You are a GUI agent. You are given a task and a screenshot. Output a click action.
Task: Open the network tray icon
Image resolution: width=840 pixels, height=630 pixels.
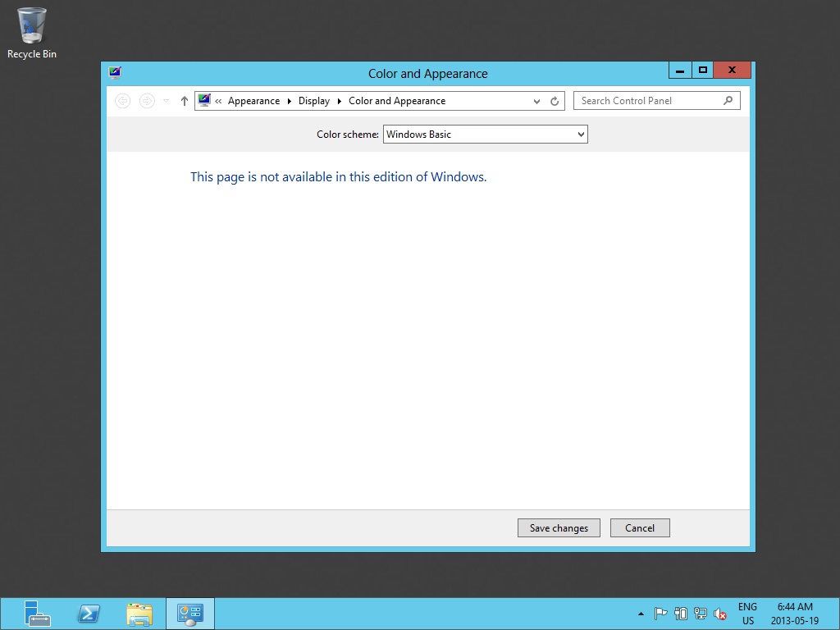(701, 614)
